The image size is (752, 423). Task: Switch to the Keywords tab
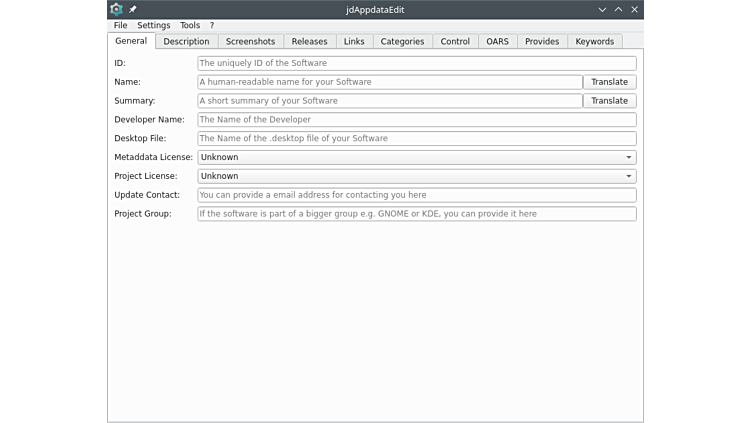tap(595, 41)
